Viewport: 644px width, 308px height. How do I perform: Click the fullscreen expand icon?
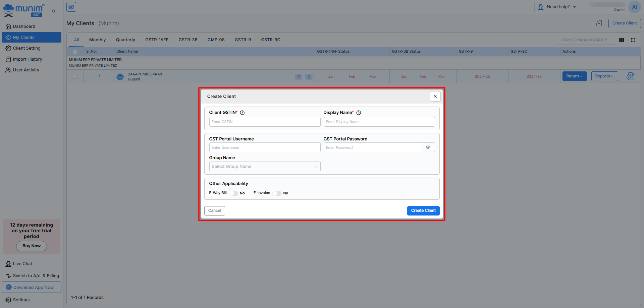pos(633,40)
